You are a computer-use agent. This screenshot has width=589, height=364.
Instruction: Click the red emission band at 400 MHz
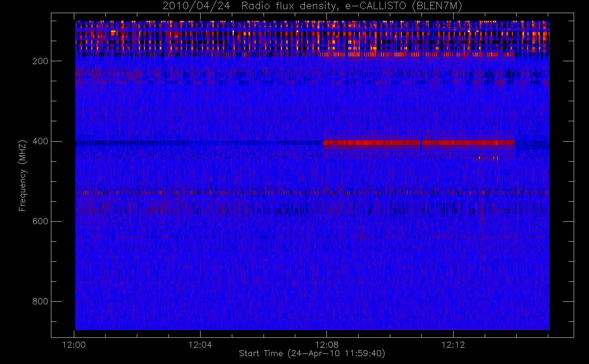click(419, 143)
